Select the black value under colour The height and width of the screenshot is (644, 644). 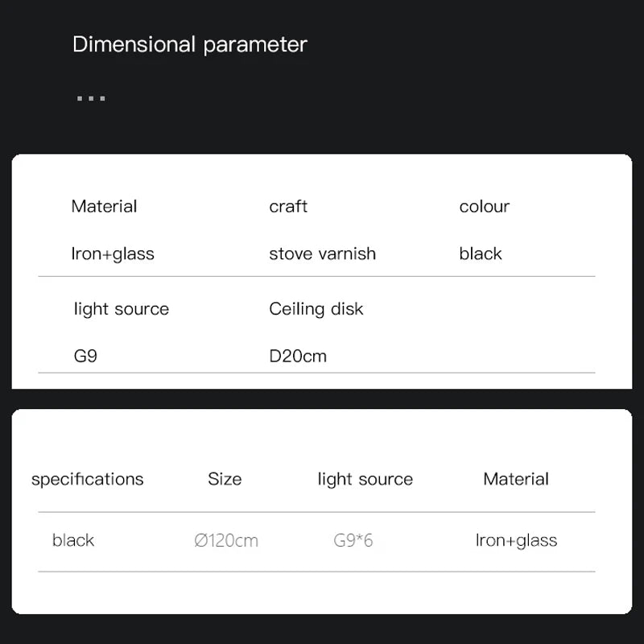481,254
